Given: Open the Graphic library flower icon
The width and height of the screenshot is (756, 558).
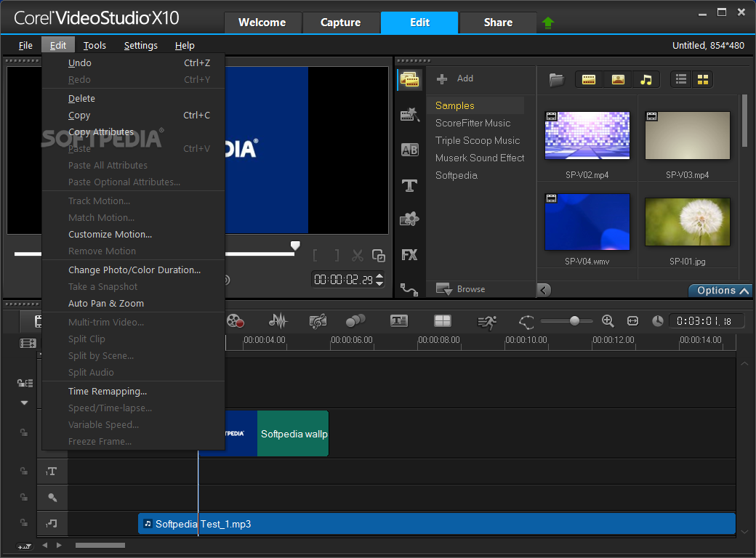Looking at the screenshot, I should (409, 219).
